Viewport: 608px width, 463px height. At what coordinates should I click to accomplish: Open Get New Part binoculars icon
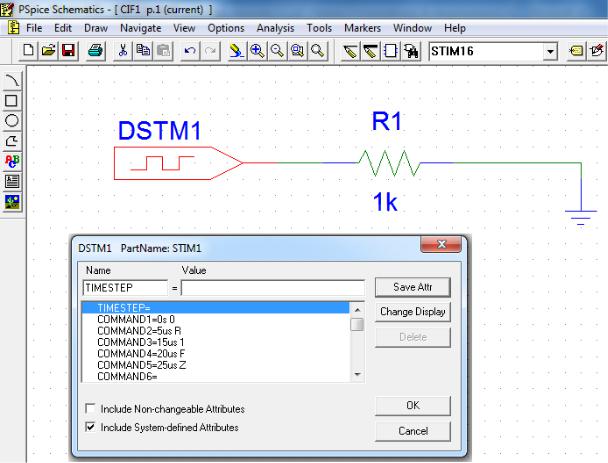[411, 51]
